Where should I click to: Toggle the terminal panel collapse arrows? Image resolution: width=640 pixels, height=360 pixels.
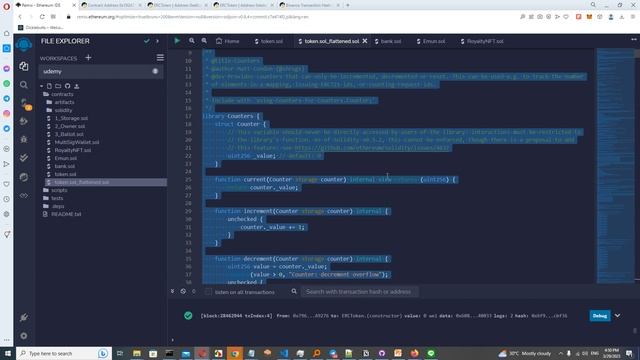(x=172, y=291)
